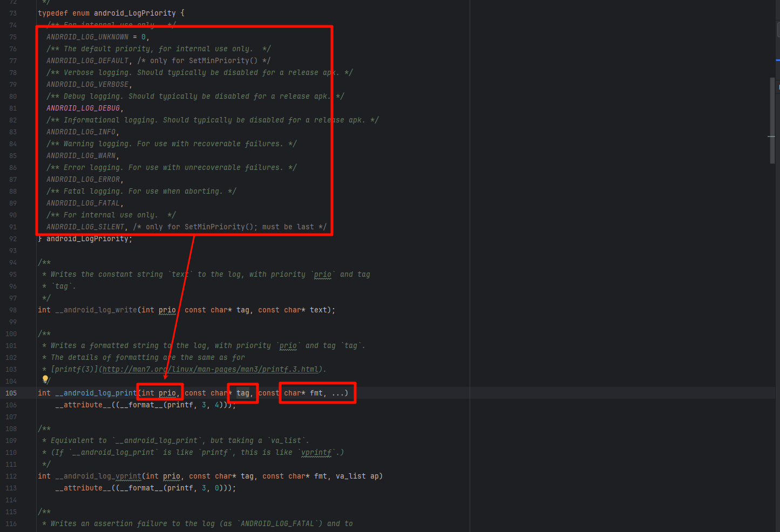Click the __android_log_vprint function name
This screenshot has width=780, height=532.
(98, 476)
